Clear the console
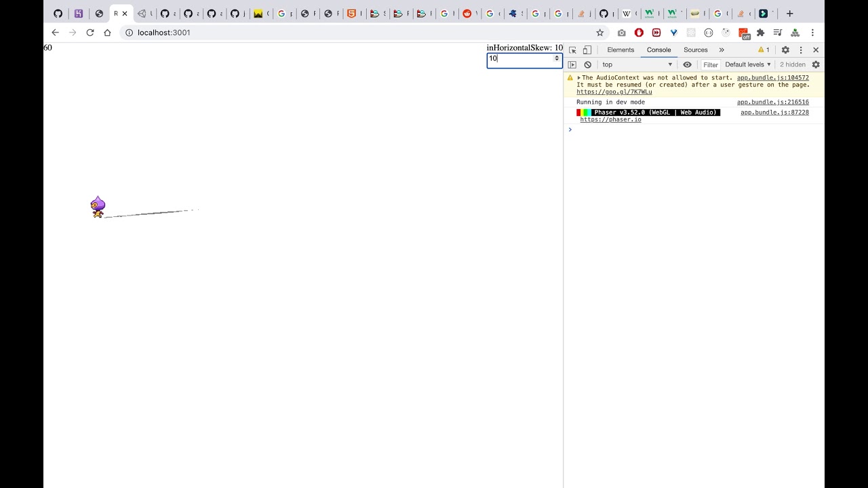Screen dimensions: 868x488 point(588,65)
